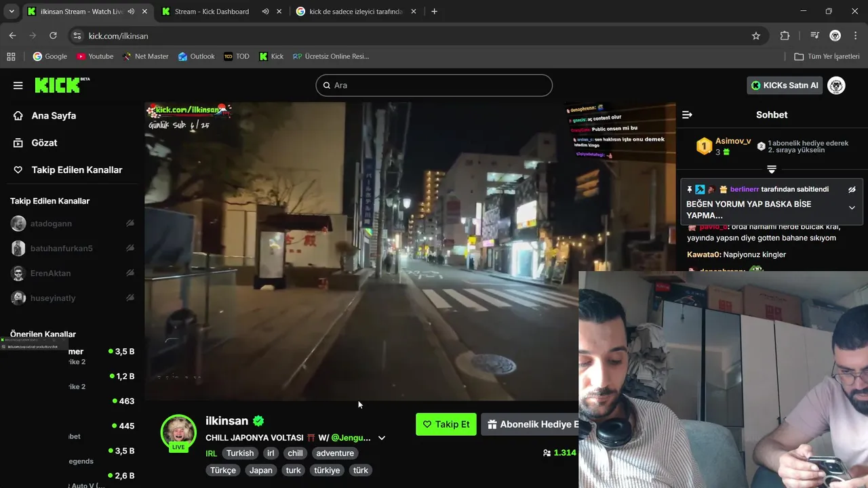Open media controls icon
This screenshot has height=488, width=868.
(815, 36)
